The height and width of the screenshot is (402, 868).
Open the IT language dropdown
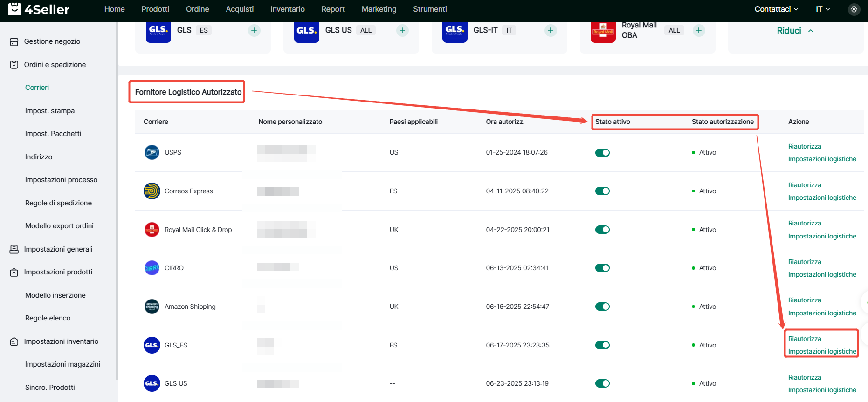(823, 9)
